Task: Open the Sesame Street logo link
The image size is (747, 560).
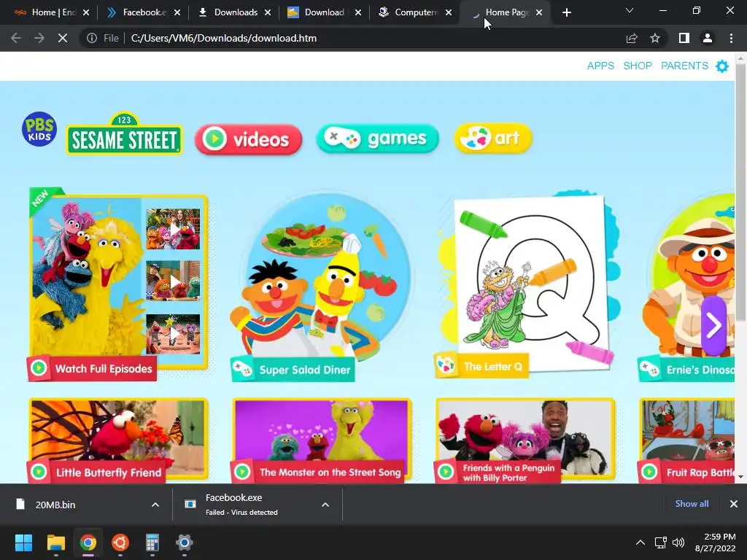Action: (x=124, y=134)
